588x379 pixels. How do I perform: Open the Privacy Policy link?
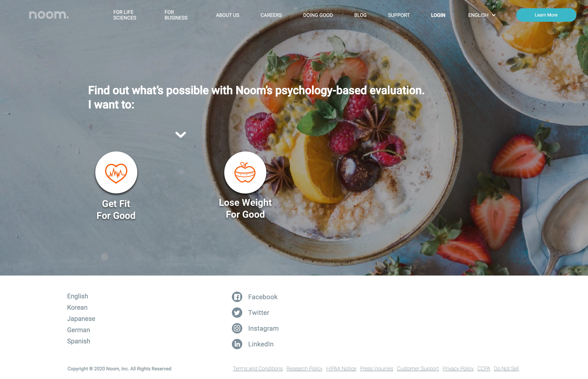tap(458, 369)
